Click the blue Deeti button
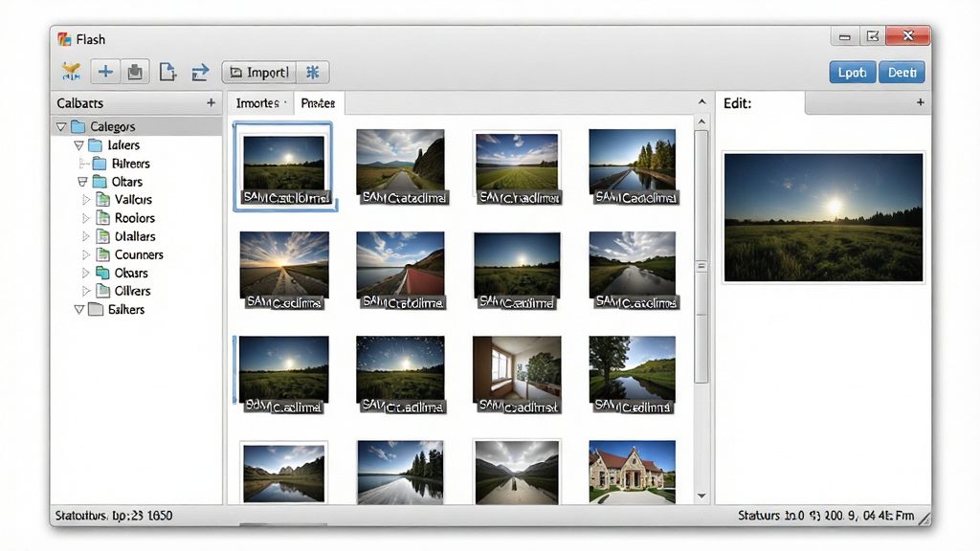This screenshot has width=980, height=551. tap(902, 73)
